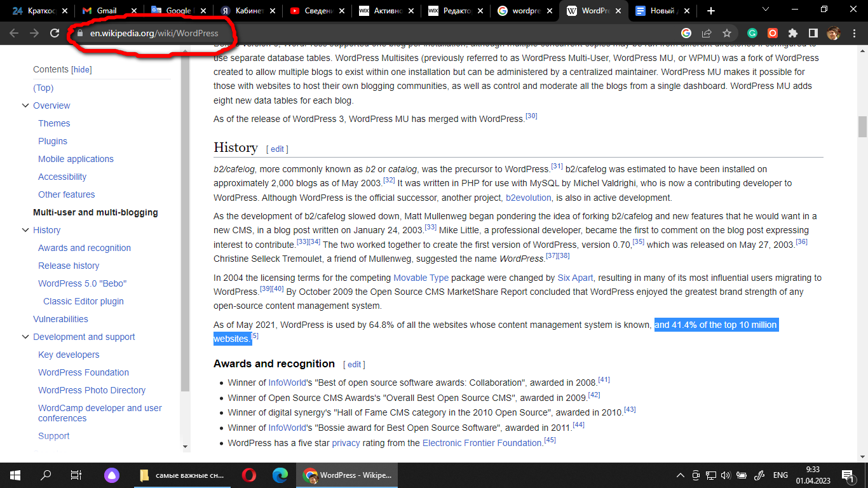The width and height of the screenshot is (868, 488).
Task: Switch to the Новый Google Docs tab
Action: pos(663,11)
